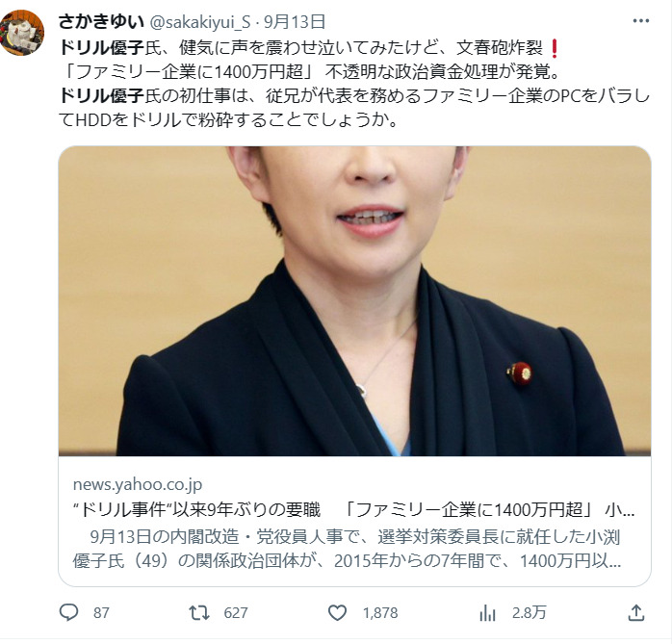Image resolution: width=672 pixels, height=644 pixels.
Task: Click the reply speech bubble icon
Action: coord(68,612)
